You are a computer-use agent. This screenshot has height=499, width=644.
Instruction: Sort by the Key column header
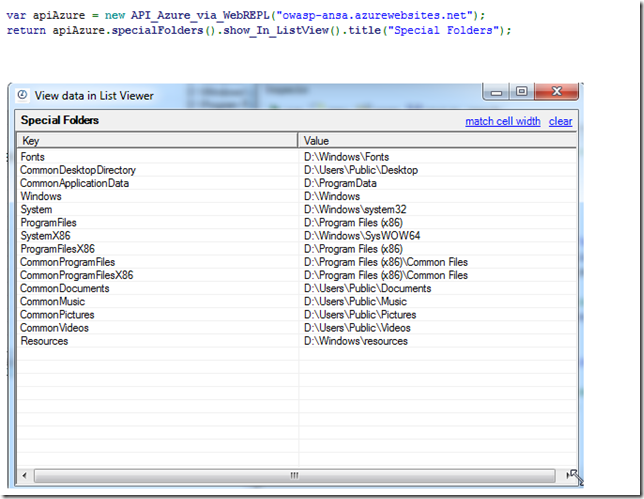click(157, 141)
